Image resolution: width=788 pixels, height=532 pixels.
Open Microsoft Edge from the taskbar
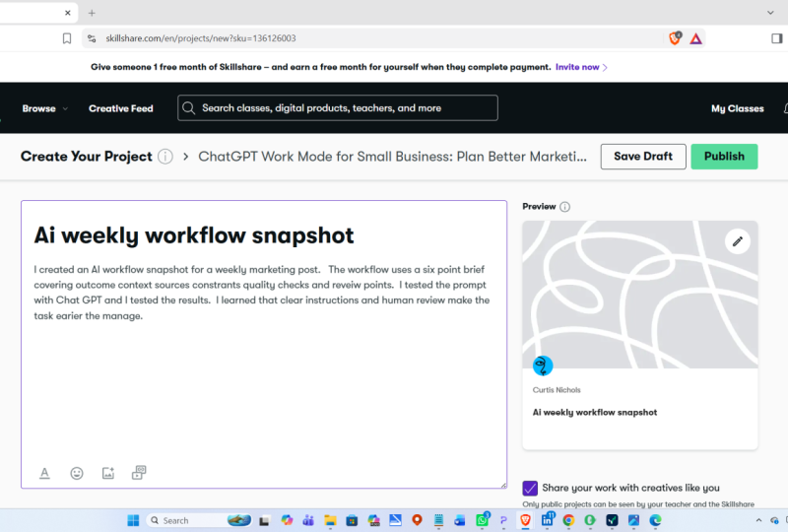[x=655, y=520]
